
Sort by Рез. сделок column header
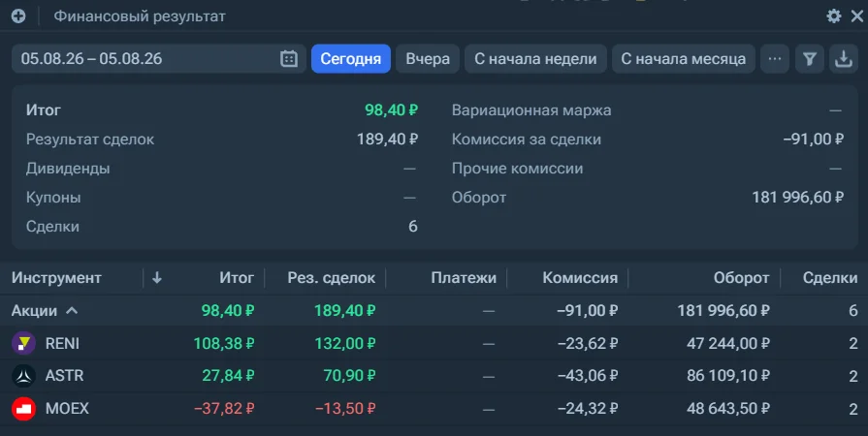[x=331, y=278]
